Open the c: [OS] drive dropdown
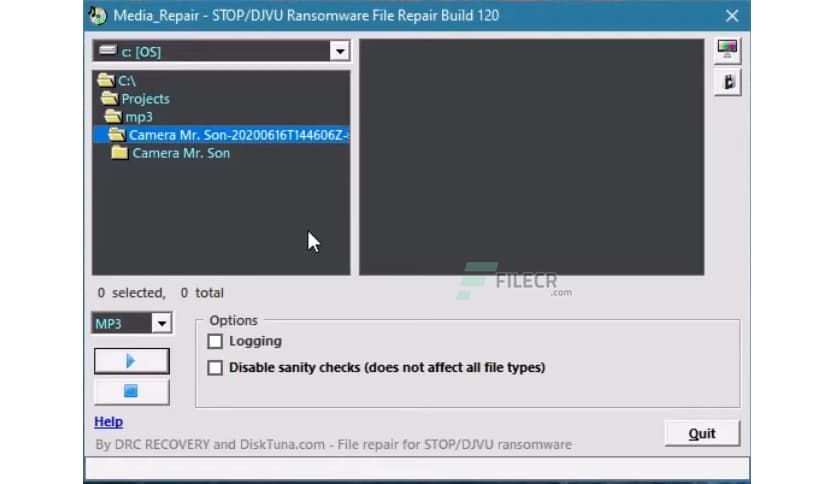 click(x=340, y=51)
